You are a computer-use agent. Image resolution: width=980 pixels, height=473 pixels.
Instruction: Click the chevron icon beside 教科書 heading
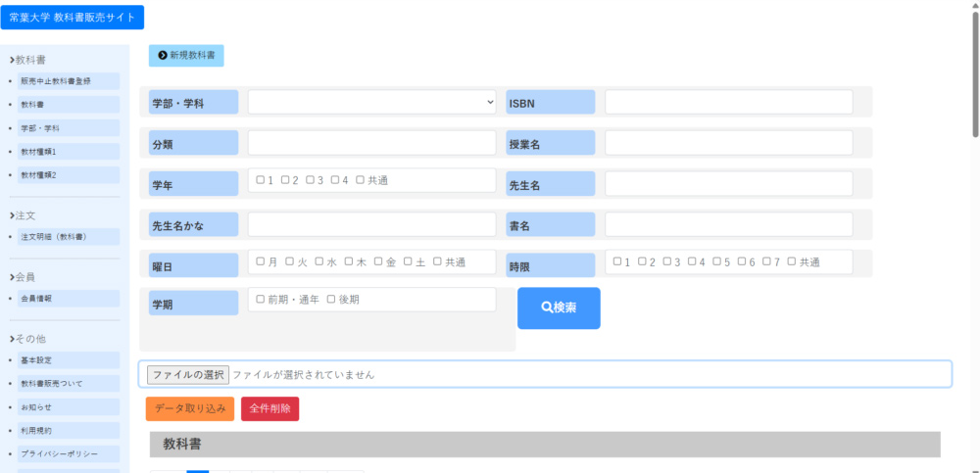(x=12, y=61)
